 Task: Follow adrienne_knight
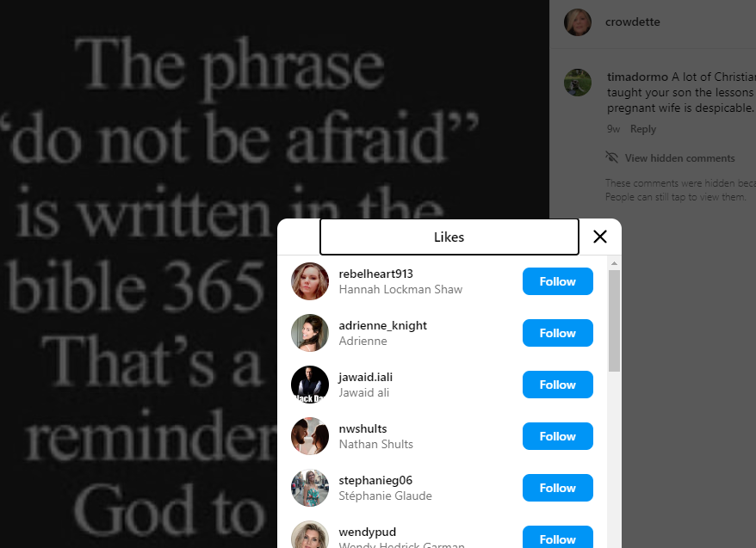(x=558, y=333)
